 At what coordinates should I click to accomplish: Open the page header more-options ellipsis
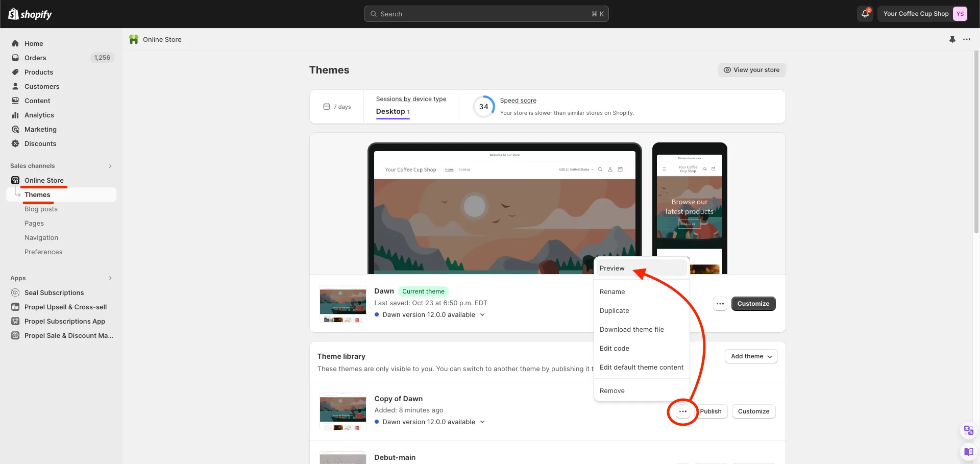(x=967, y=39)
